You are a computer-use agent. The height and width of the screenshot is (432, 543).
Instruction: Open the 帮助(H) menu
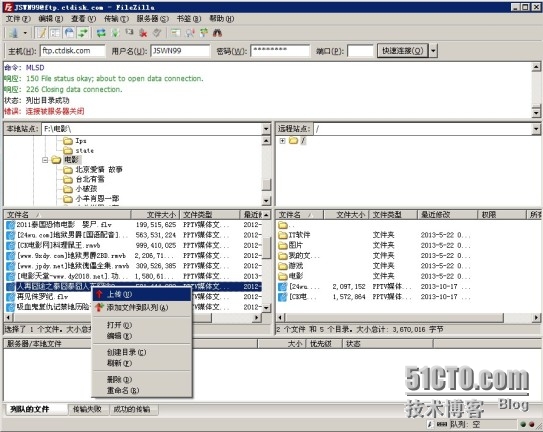222,19
